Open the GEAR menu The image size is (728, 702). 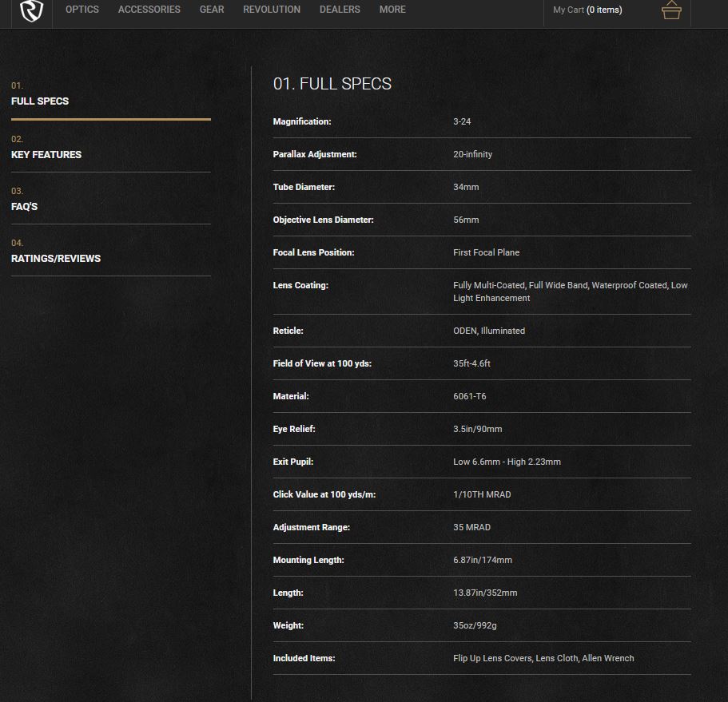pyautogui.click(x=212, y=10)
